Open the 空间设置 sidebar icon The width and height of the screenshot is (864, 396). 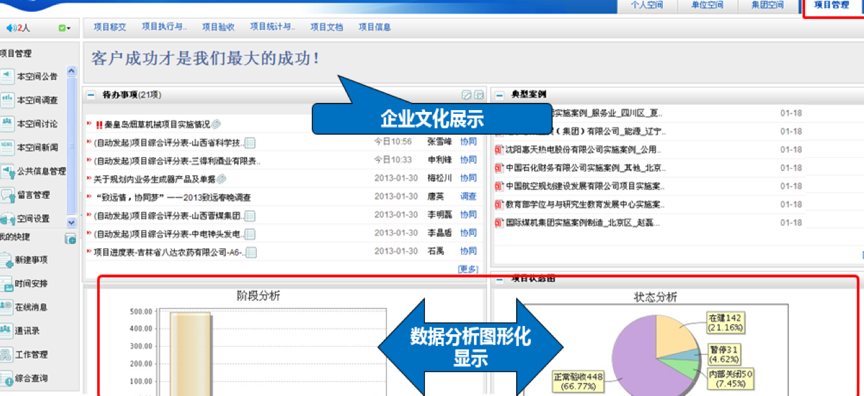[7, 219]
